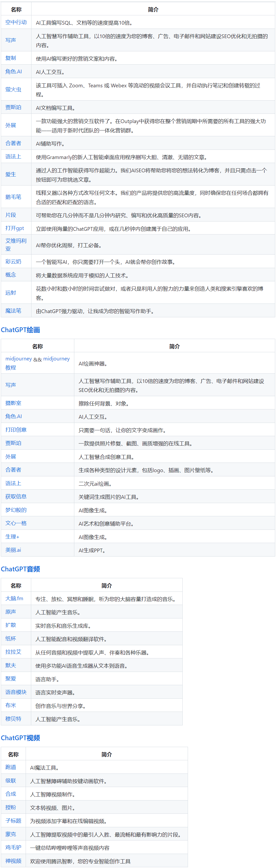Open the 聚爱 link

tap(10, 679)
